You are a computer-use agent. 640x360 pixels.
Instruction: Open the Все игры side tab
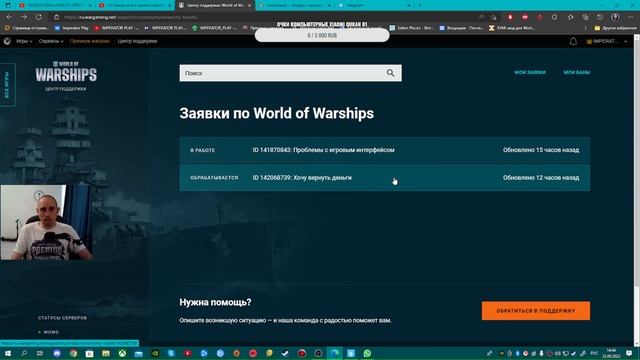[7, 84]
